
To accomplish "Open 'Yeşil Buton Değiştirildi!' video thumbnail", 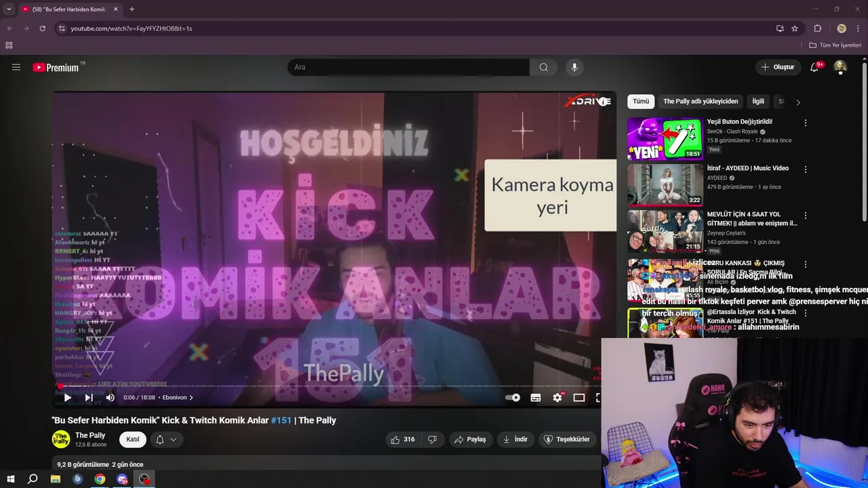I will tap(665, 139).
